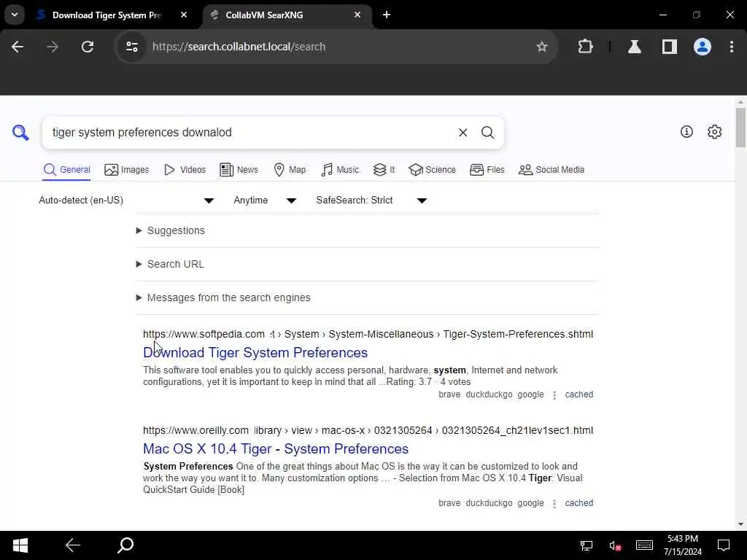The image size is (747, 560).
Task: Bookmark this page with the star
Action: point(542,47)
